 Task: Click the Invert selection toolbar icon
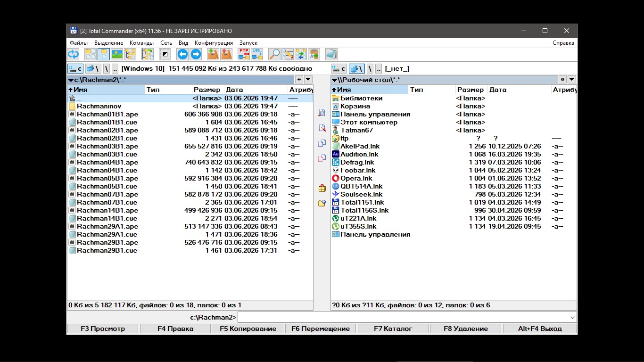point(165,54)
